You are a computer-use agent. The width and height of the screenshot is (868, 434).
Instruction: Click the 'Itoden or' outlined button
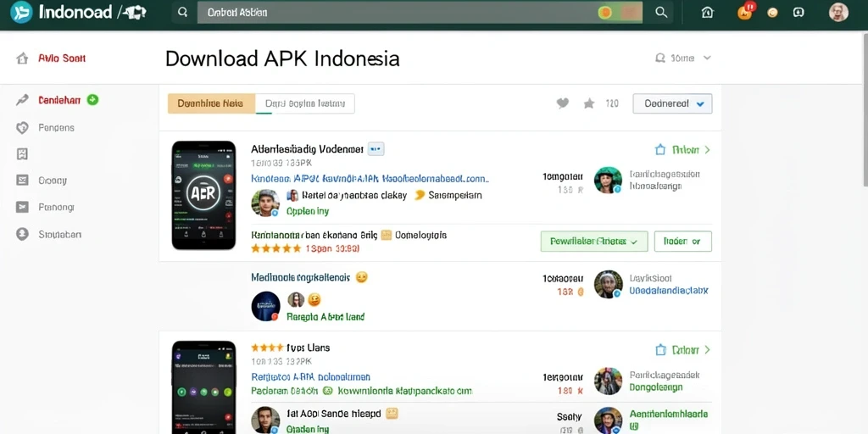[x=683, y=242]
